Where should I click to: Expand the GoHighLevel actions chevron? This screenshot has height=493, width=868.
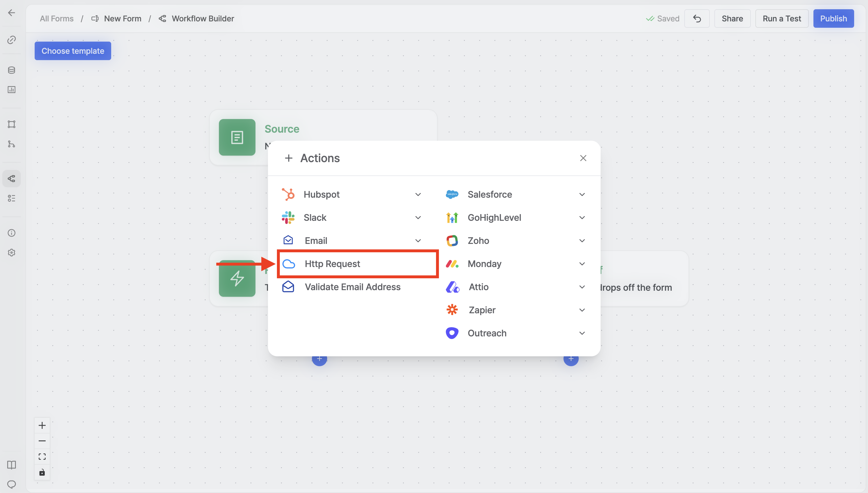click(582, 217)
